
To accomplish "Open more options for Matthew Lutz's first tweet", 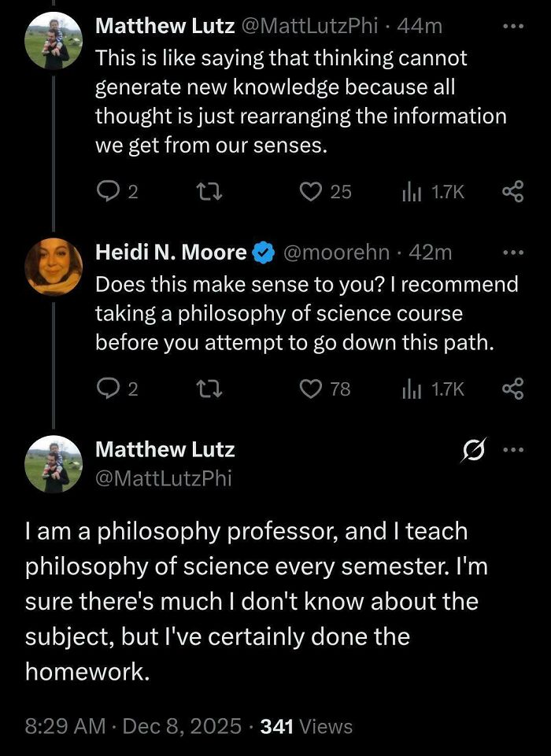I will pos(512,25).
